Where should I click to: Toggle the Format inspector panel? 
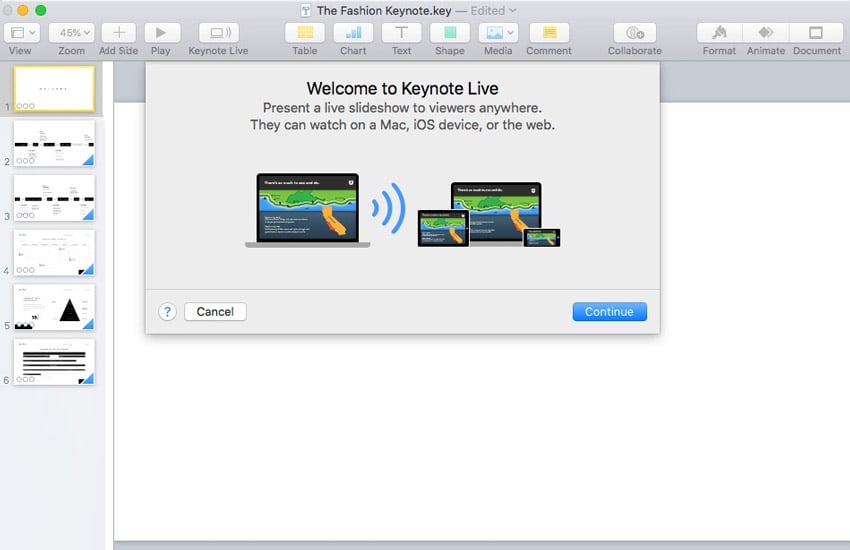(x=719, y=32)
